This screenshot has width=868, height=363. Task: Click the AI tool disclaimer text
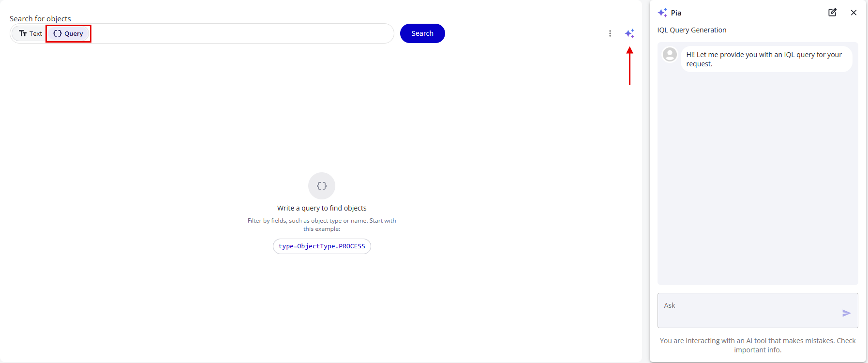click(758, 345)
